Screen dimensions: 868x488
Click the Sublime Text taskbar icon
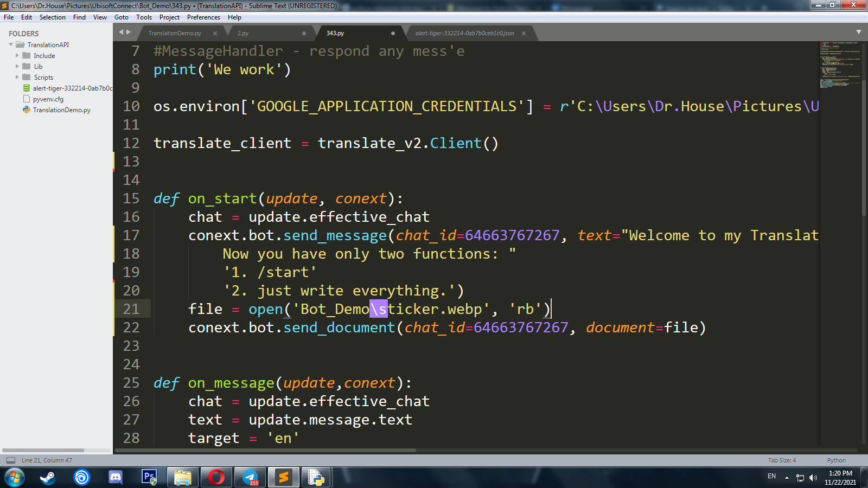[x=284, y=478]
